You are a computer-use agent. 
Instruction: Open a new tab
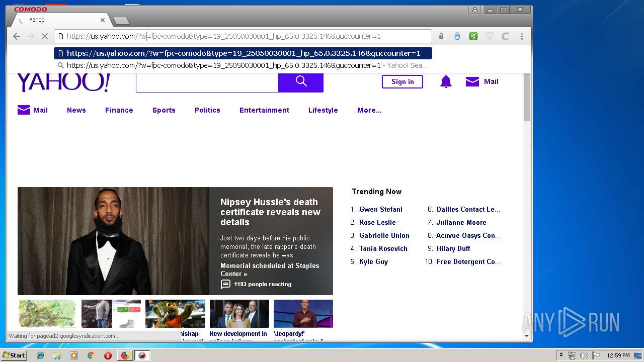point(121,20)
